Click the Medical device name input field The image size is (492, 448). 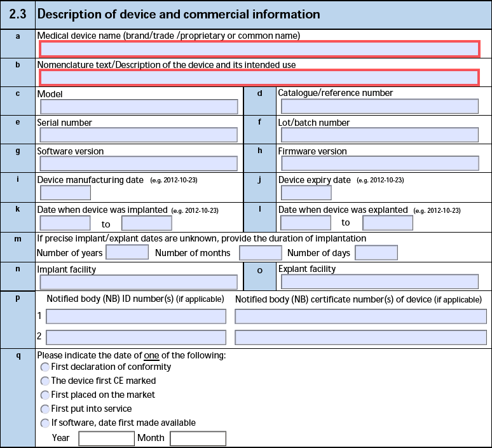(x=259, y=49)
